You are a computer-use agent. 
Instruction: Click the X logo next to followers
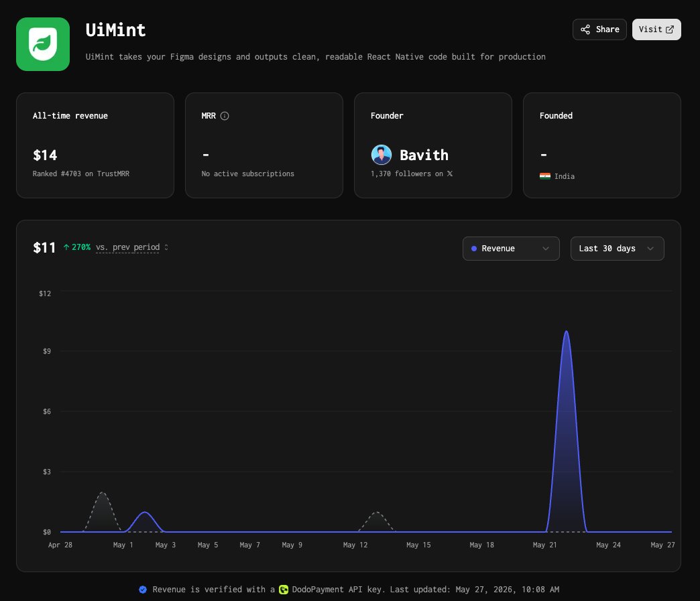click(449, 174)
